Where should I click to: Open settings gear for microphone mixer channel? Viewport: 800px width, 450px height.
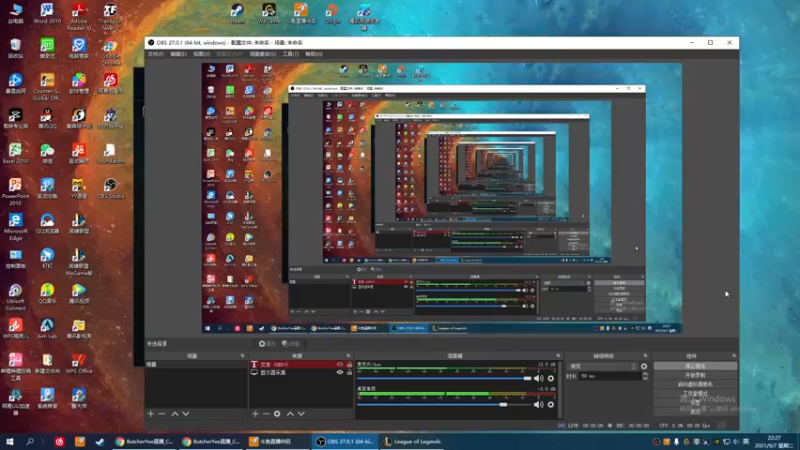coord(551,379)
